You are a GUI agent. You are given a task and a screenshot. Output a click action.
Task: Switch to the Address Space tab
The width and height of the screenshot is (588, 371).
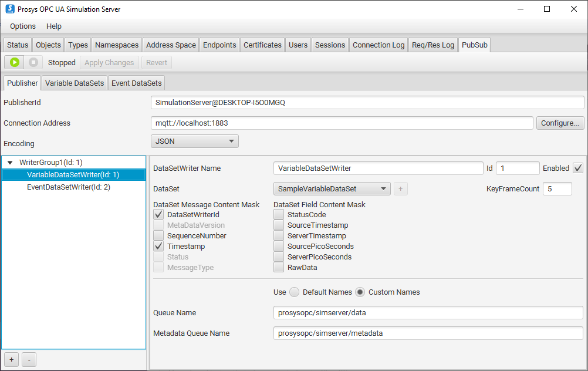point(171,45)
